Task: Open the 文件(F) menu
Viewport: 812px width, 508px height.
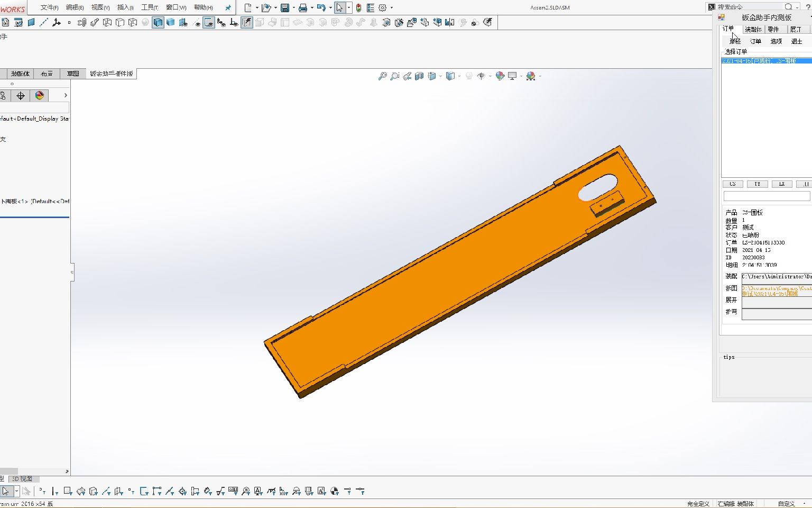Action: [x=50, y=7]
